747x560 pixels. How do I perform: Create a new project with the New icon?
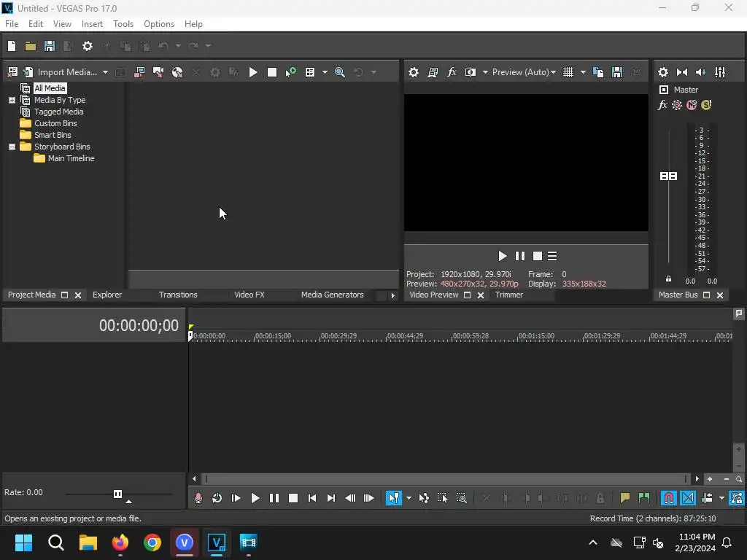click(x=12, y=46)
